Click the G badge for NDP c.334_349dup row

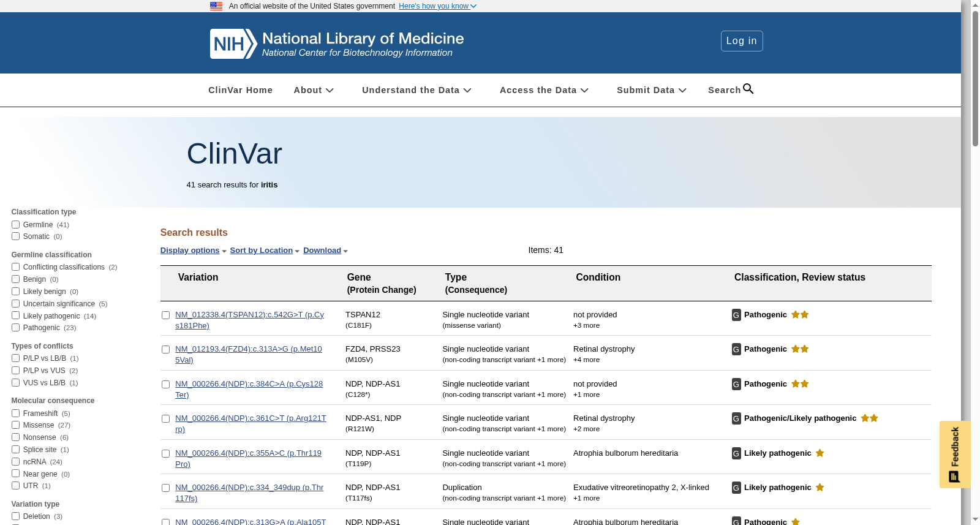[736, 488]
